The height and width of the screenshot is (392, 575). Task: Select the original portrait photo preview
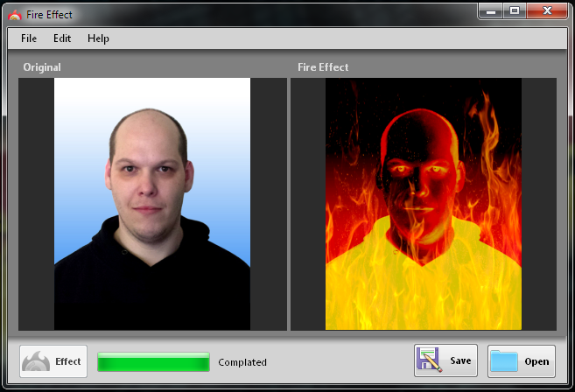[152, 204]
